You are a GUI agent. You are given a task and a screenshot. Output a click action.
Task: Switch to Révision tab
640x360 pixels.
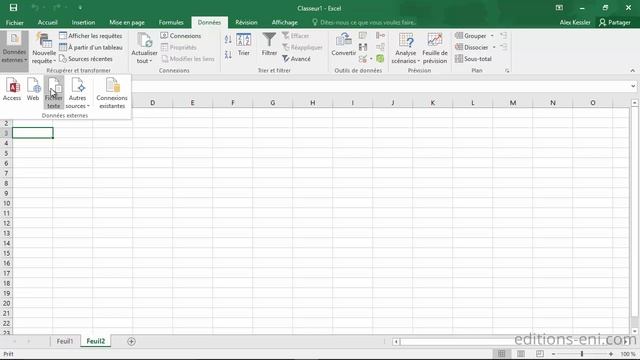point(246,22)
